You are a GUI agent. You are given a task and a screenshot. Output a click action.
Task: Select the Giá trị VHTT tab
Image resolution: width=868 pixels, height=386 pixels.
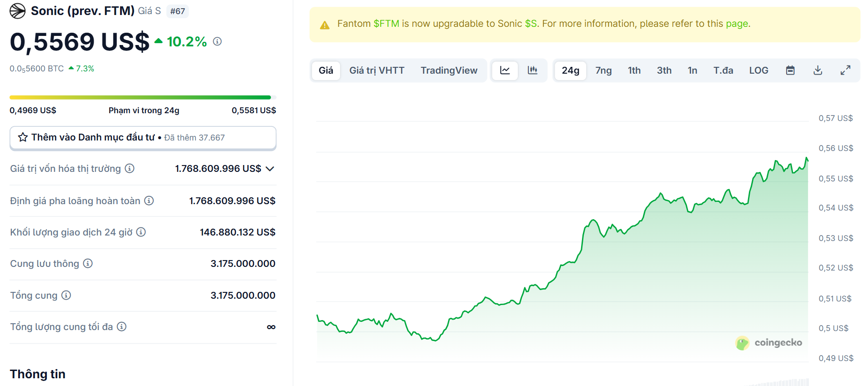coord(377,70)
